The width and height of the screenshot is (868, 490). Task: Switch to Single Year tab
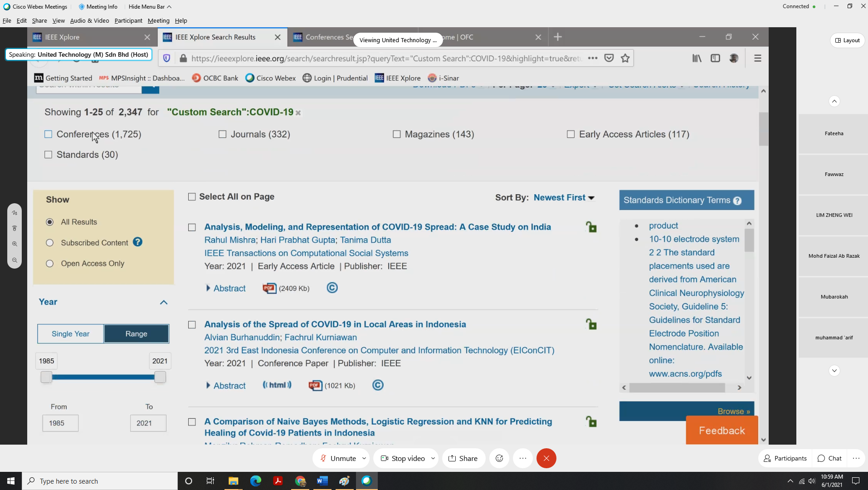point(70,334)
